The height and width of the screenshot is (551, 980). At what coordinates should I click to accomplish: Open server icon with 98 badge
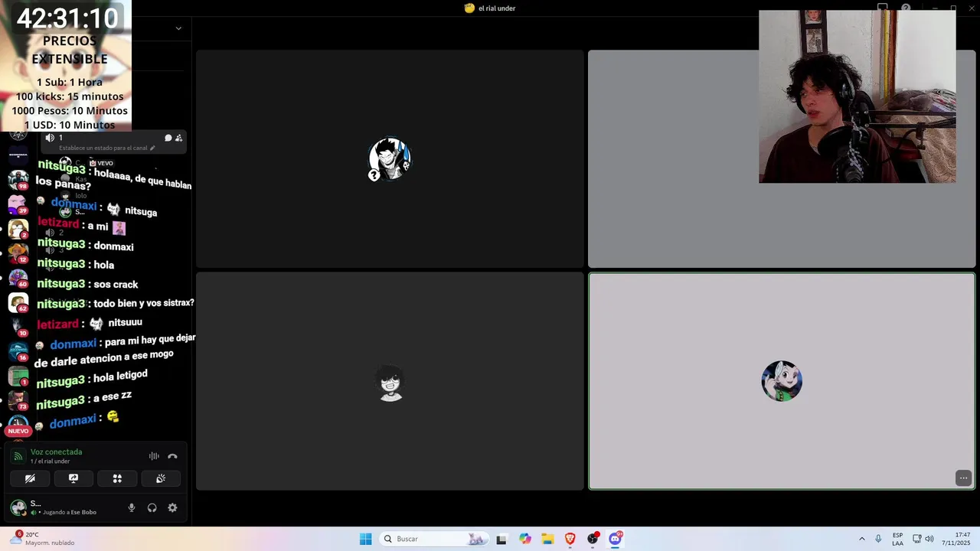18,180
